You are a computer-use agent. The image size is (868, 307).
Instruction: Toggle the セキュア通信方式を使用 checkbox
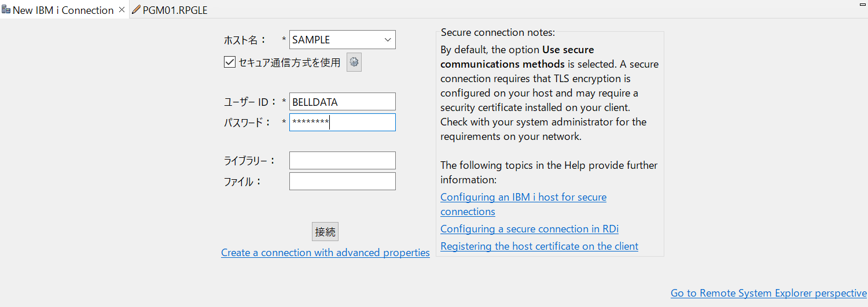coord(229,62)
